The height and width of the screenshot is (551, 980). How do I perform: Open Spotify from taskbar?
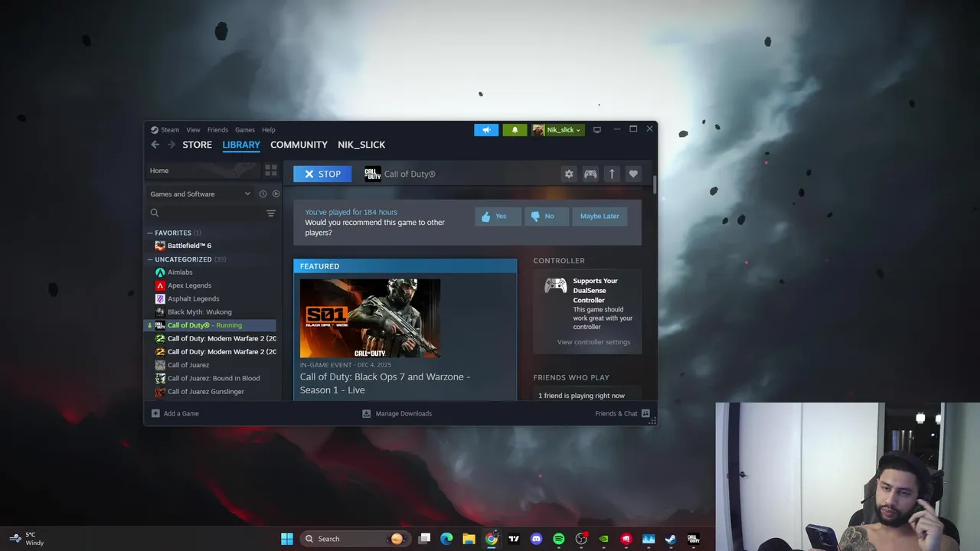[558, 539]
